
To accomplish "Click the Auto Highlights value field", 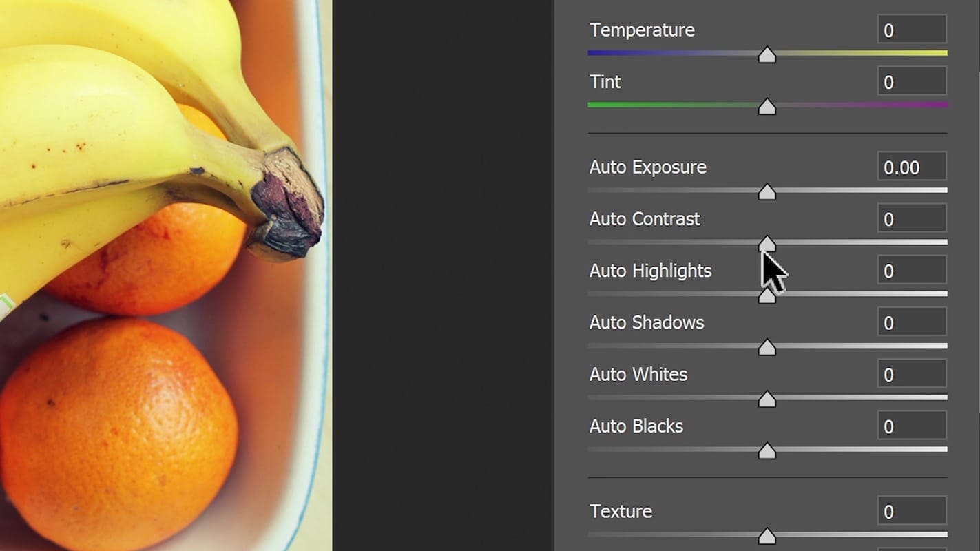I will pos(911,270).
